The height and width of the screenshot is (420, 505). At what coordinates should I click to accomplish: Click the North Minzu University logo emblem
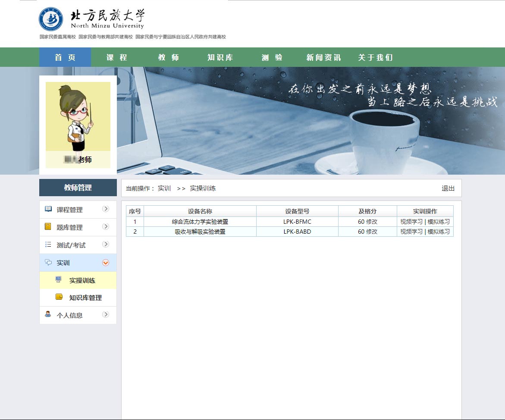coord(51,19)
